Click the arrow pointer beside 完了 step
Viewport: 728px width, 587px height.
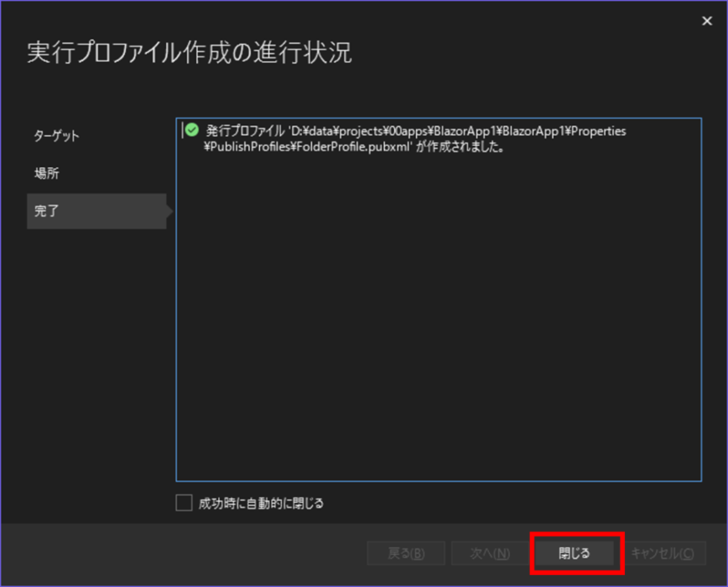(x=169, y=211)
